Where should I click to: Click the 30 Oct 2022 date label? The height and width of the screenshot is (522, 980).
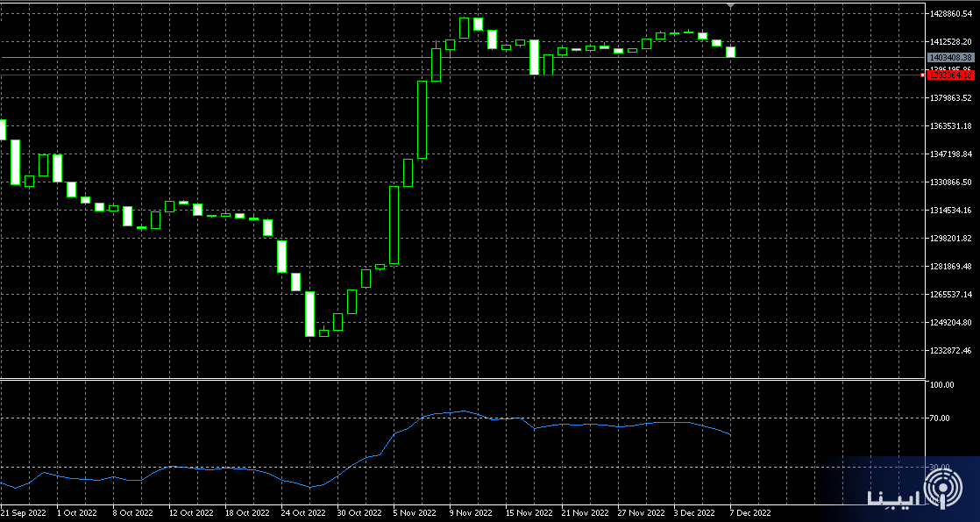point(359,511)
